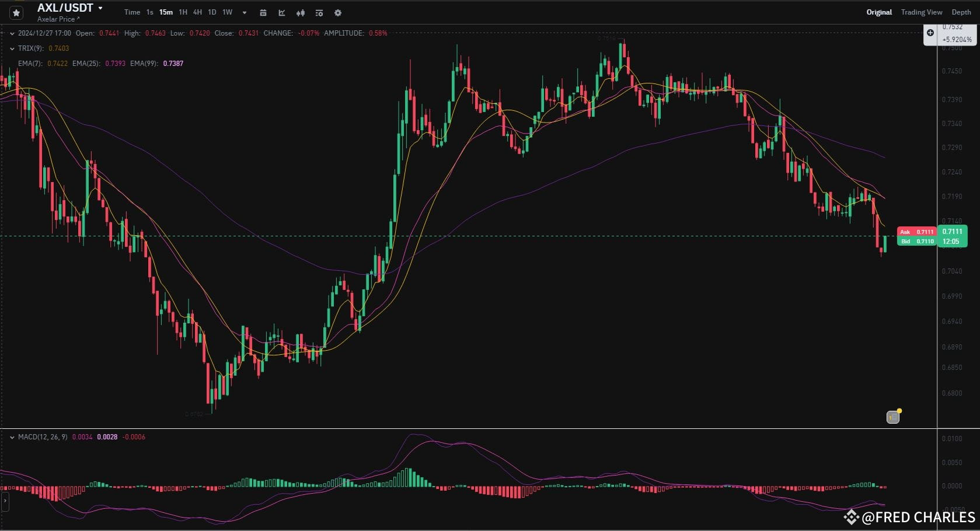Open the technical indicators chart icon

click(282, 13)
